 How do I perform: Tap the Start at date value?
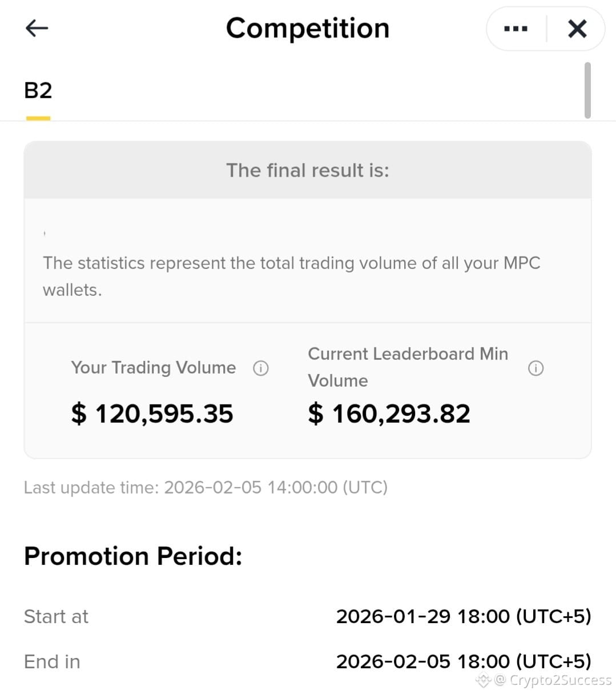point(464,616)
